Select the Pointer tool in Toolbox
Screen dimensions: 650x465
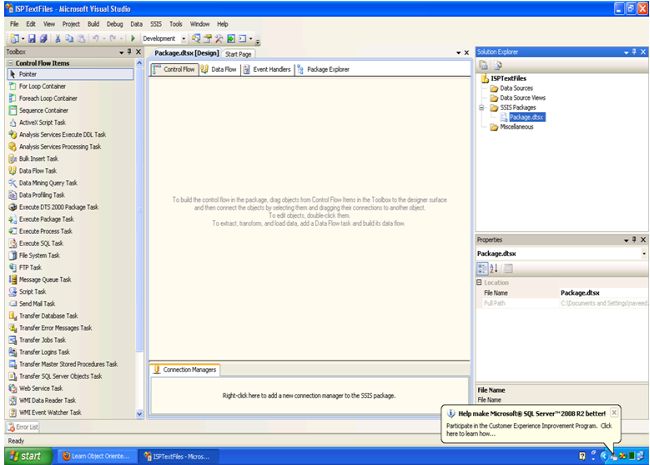click(x=70, y=74)
